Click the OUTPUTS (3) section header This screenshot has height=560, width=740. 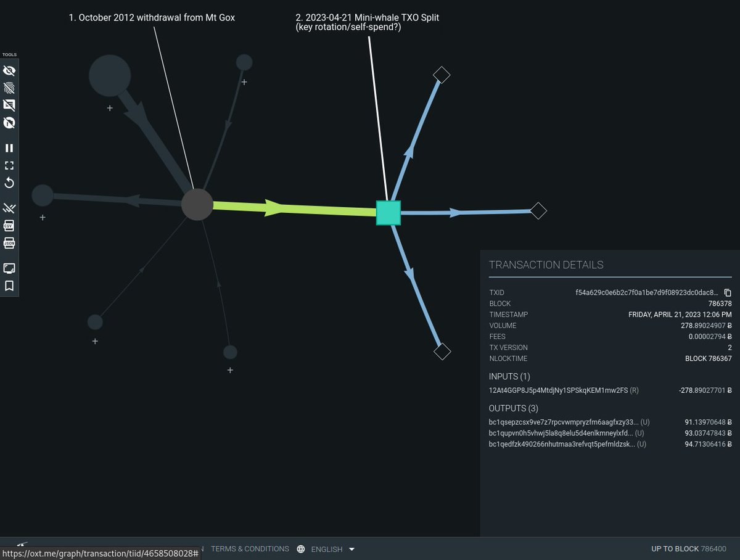[512, 408]
